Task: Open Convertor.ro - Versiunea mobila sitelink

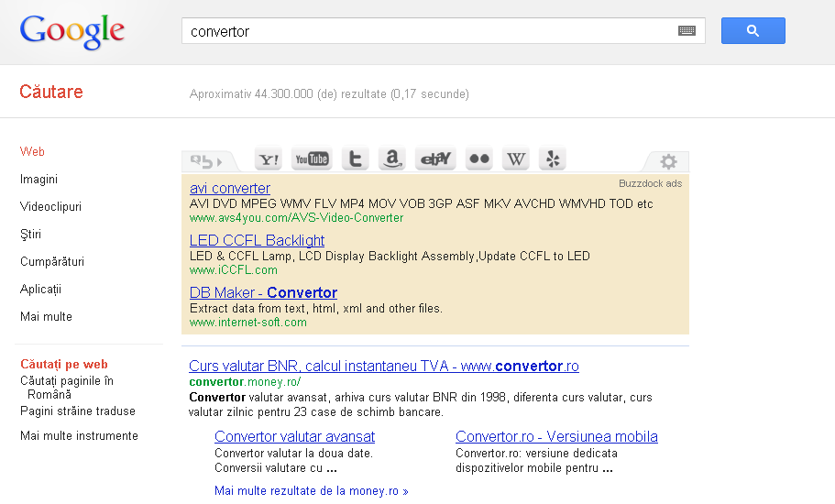Action: pyautogui.click(x=556, y=436)
